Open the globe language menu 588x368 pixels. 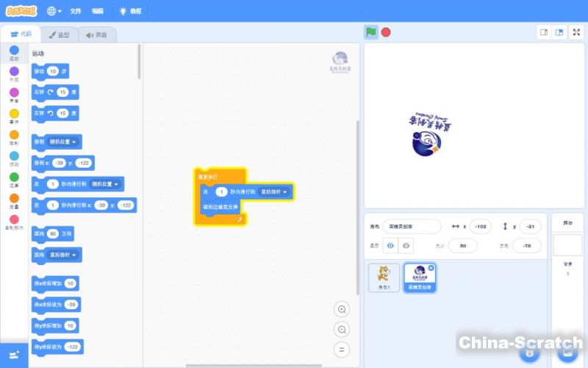[x=54, y=11]
